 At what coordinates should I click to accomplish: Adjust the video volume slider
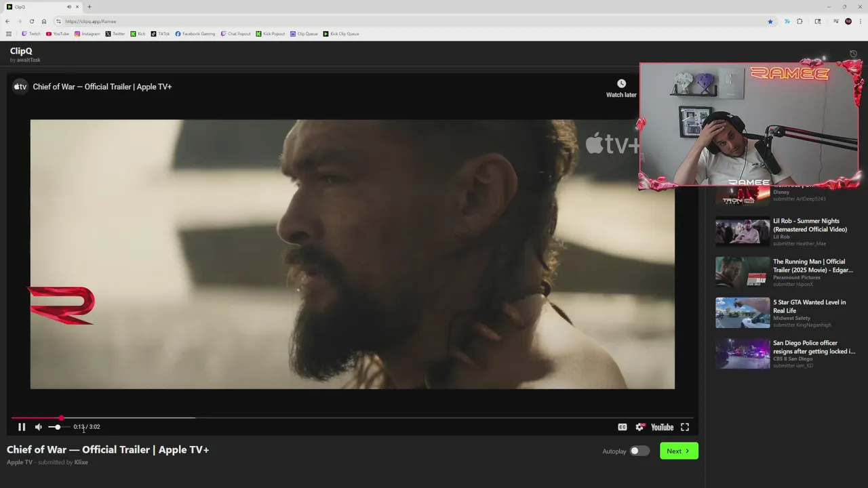click(x=59, y=427)
